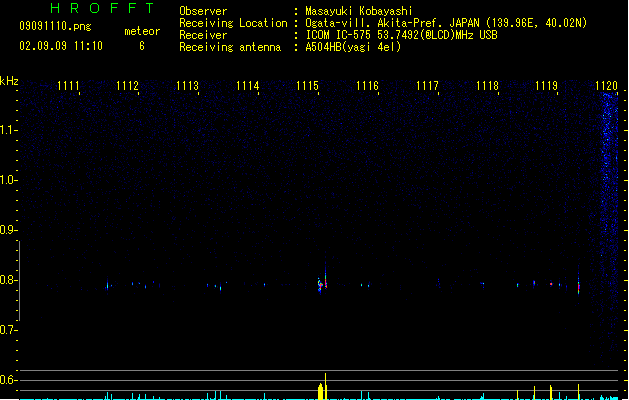Select the file name 09091110.png
Viewport: 629px width, 400px height.
pos(55,26)
